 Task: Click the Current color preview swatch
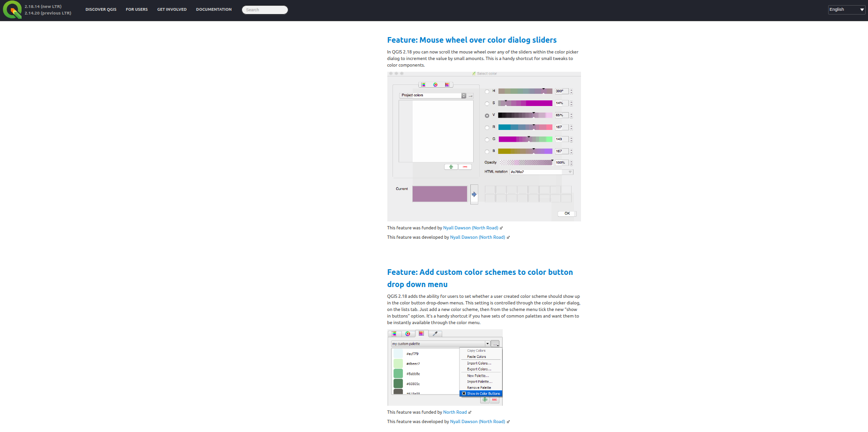point(440,194)
